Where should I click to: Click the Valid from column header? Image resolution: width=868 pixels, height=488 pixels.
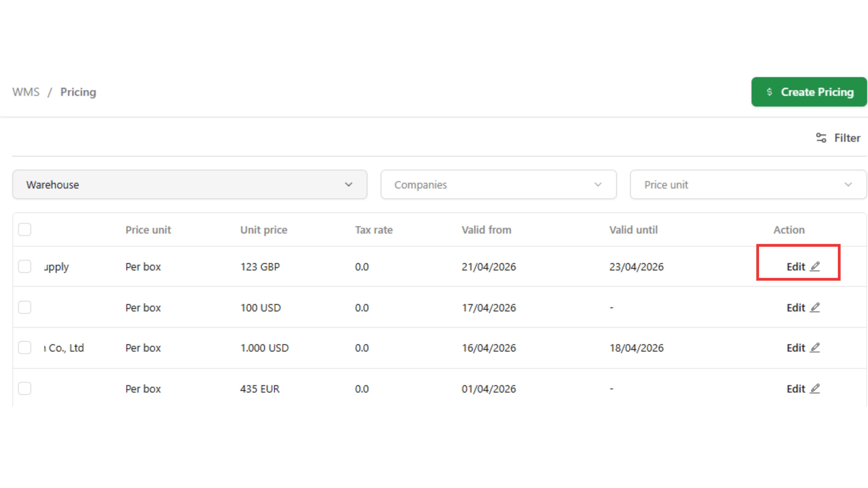click(x=486, y=230)
